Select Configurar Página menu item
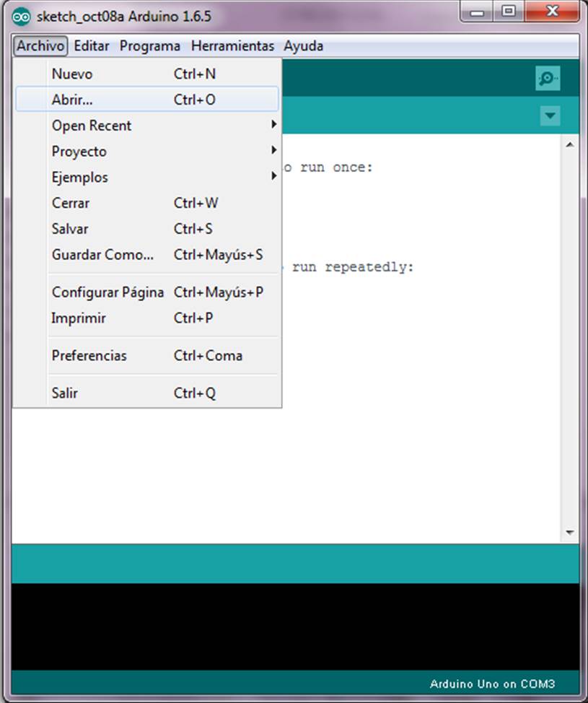The height and width of the screenshot is (703, 588). coord(147,292)
